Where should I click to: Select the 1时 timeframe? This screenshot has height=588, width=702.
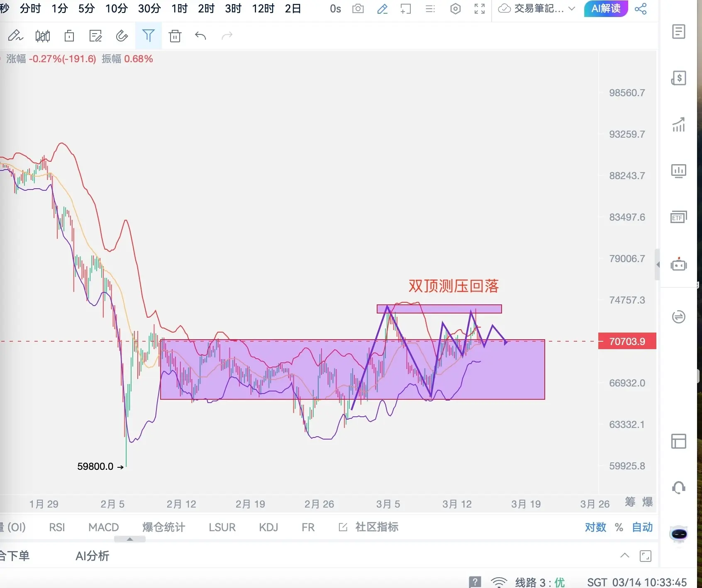[x=179, y=8]
